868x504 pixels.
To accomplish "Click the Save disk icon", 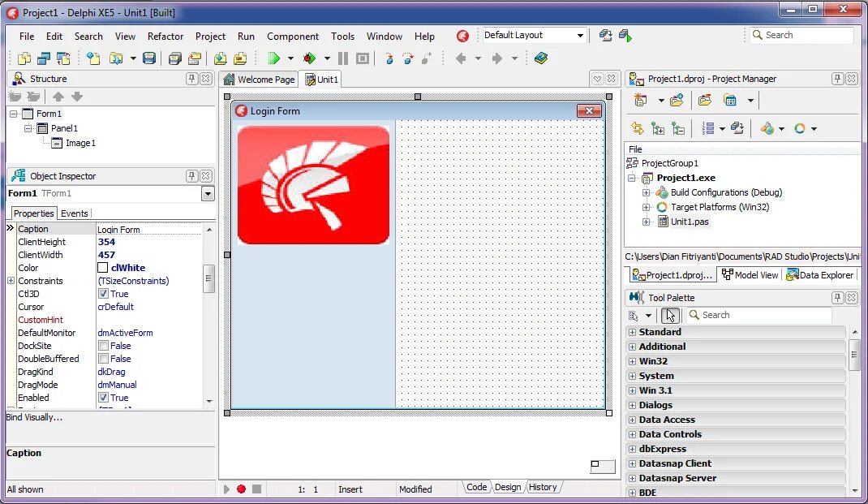I will coord(149,58).
